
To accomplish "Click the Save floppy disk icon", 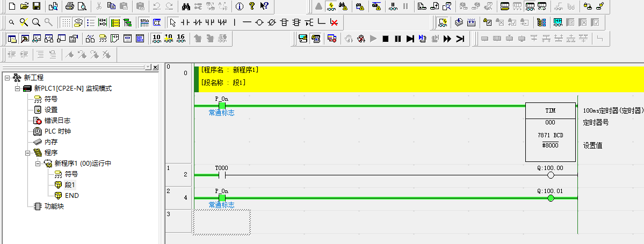I will tap(37, 6).
